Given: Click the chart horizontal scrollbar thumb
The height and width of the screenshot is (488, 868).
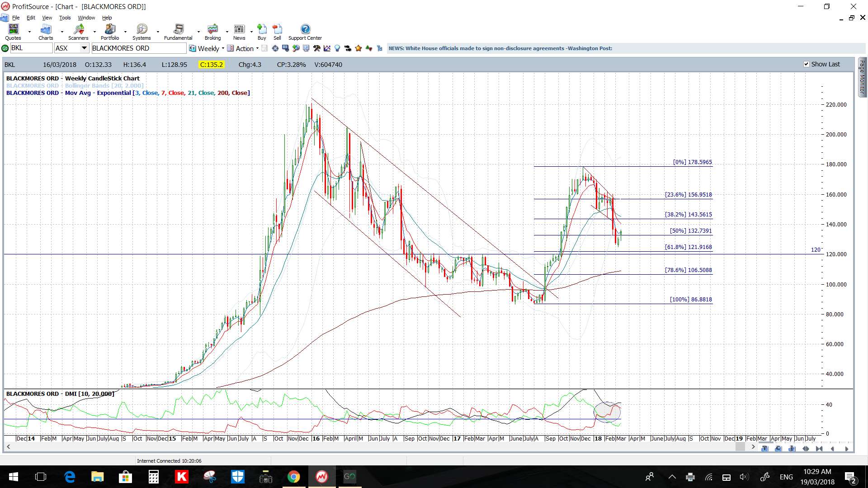Looking at the screenshot, I should (x=740, y=447).
